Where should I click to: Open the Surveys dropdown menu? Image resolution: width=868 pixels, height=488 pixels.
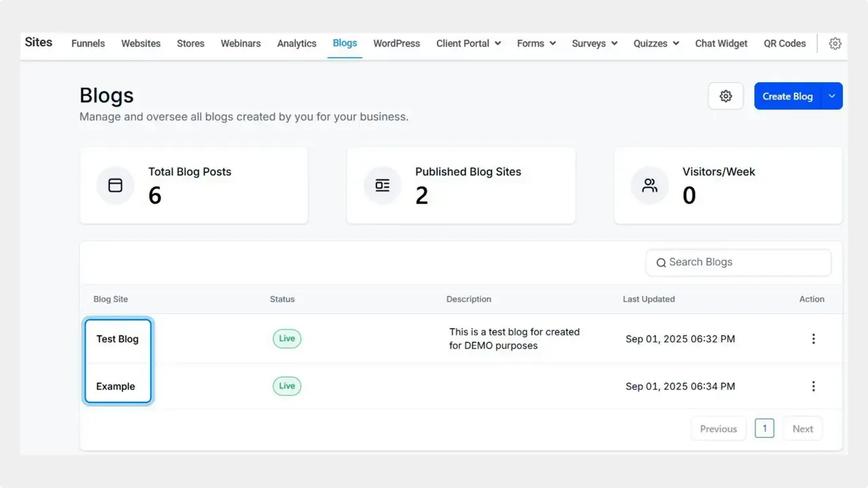click(594, 43)
